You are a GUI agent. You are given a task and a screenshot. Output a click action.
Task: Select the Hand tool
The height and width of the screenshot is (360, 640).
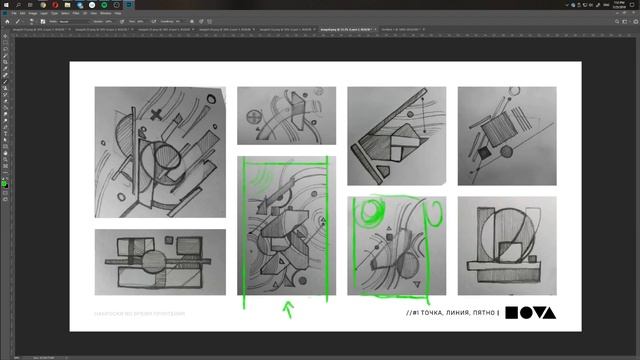point(5,153)
